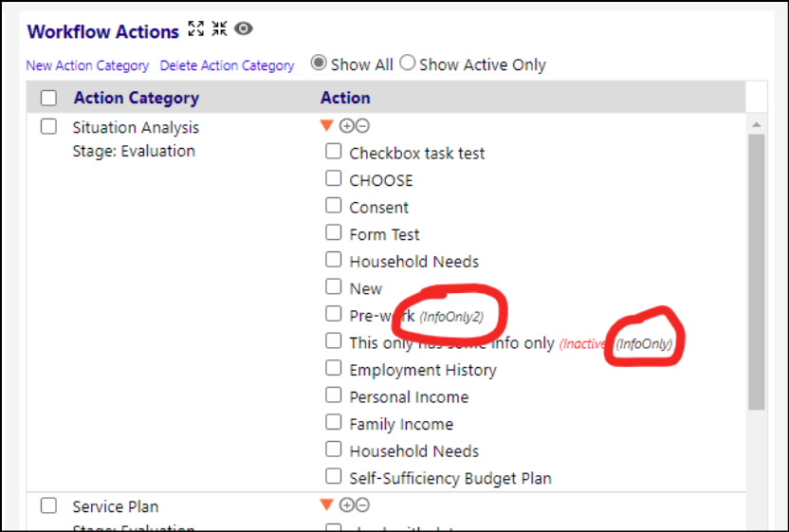Click the scrollbar up arrow
Viewport: 789px width, 532px height.
click(x=757, y=124)
